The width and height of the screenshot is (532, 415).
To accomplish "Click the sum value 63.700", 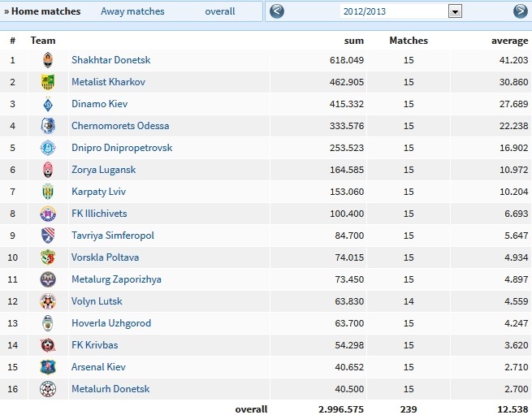I will (349, 323).
